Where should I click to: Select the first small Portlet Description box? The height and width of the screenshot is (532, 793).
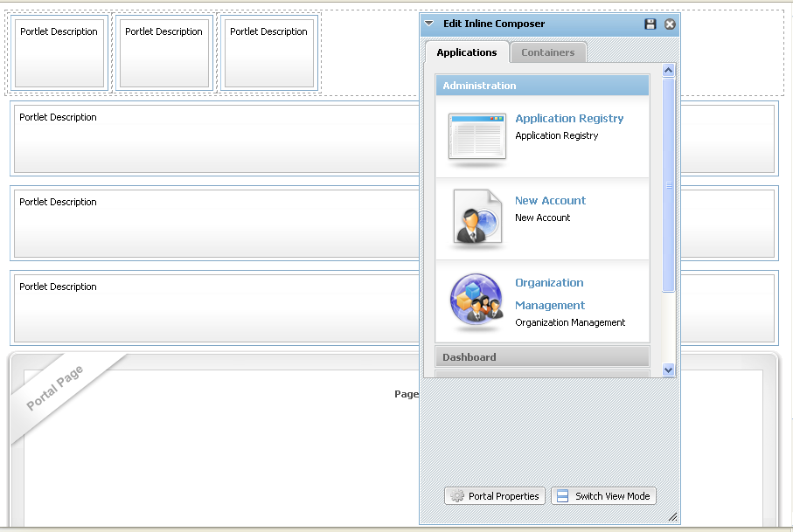tap(59, 52)
